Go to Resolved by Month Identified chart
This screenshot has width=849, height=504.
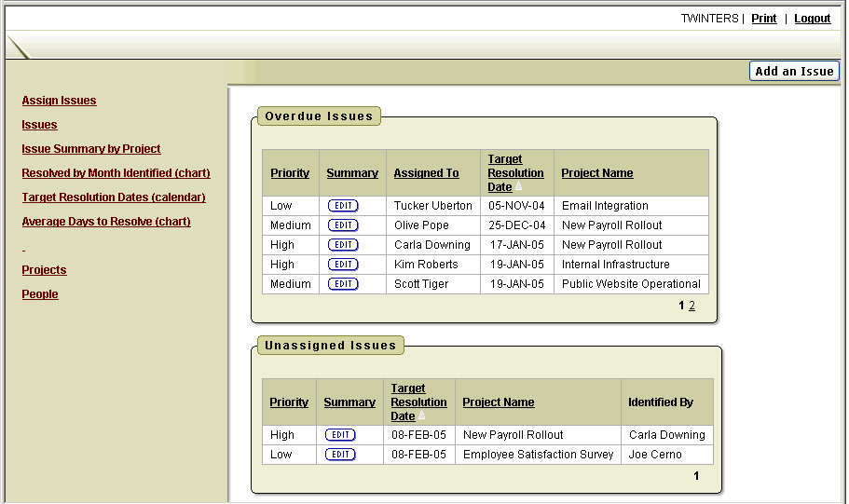116,173
